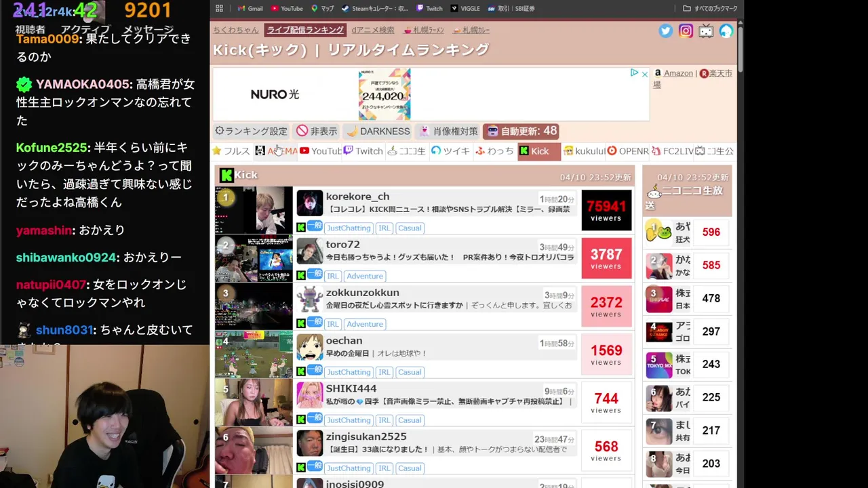Image resolution: width=868 pixels, height=488 pixels.
Task: Open Niconico rank 5 TOKYO MX entry
Action: pyautogui.click(x=687, y=365)
